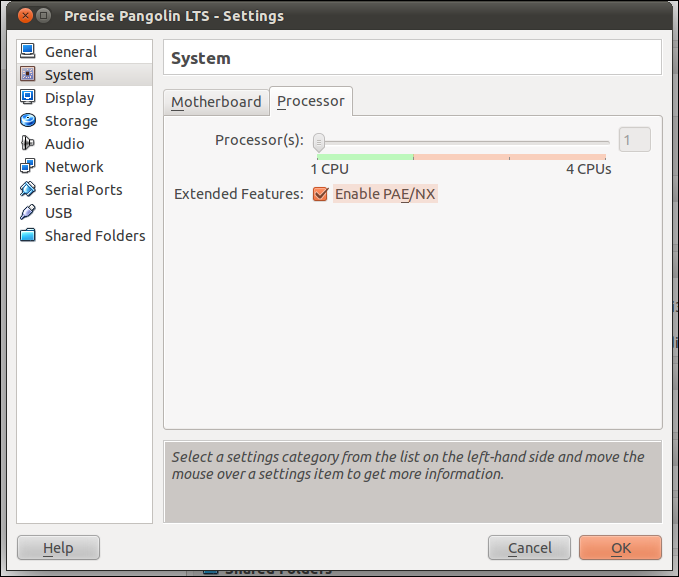Click the Network computers icon
The image size is (679, 577).
(28, 166)
